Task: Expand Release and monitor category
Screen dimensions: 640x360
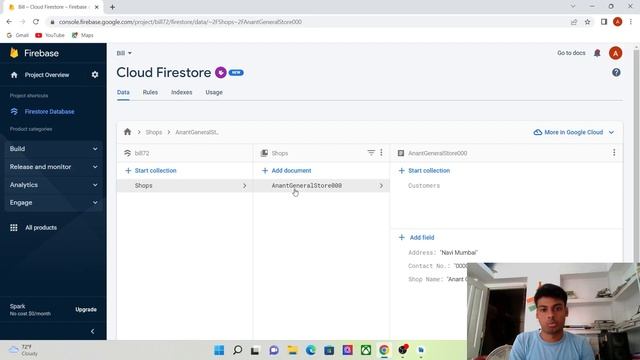Action: (53, 167)
